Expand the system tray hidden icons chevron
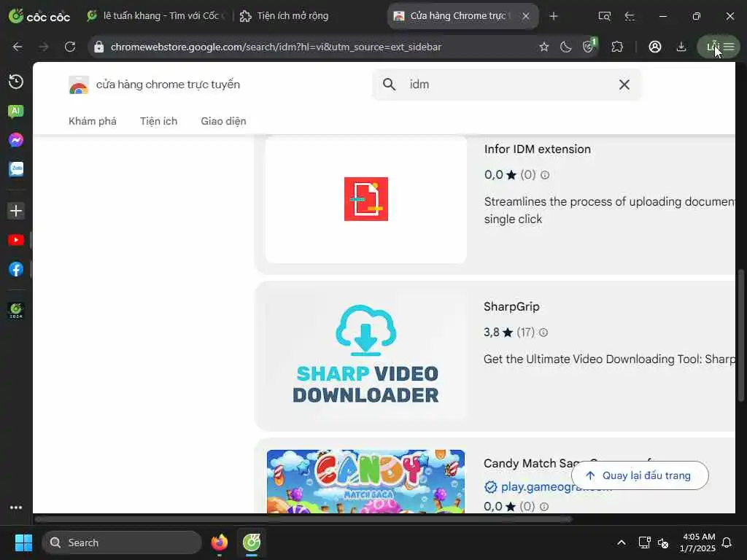 pos(622,542)
